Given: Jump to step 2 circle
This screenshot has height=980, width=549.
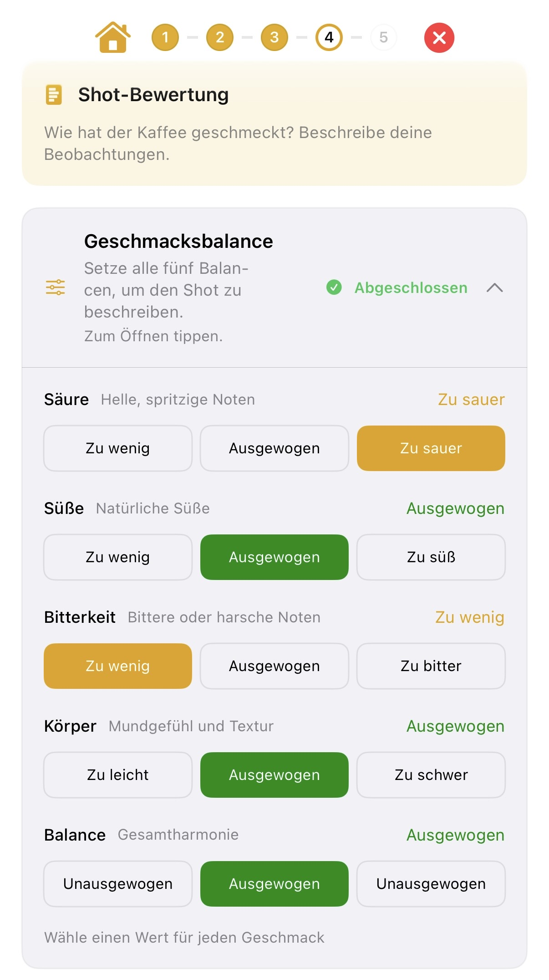Looking at the screenshot, I should (219, 37).
